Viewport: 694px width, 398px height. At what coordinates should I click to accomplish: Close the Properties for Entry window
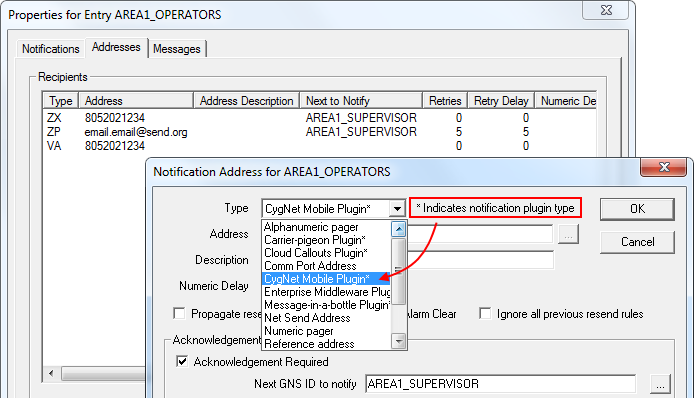tap(605, 10)
